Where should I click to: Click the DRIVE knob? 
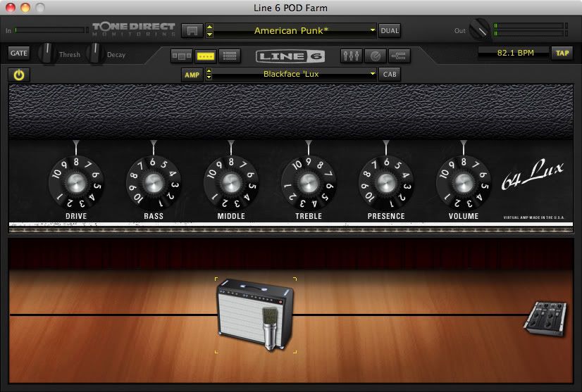pyautogui.click(x=76, y=183)
